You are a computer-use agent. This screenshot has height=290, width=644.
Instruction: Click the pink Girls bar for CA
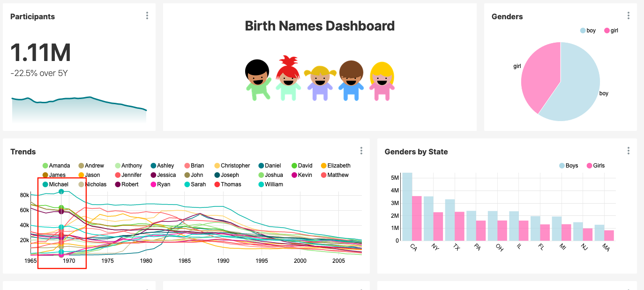417,218
